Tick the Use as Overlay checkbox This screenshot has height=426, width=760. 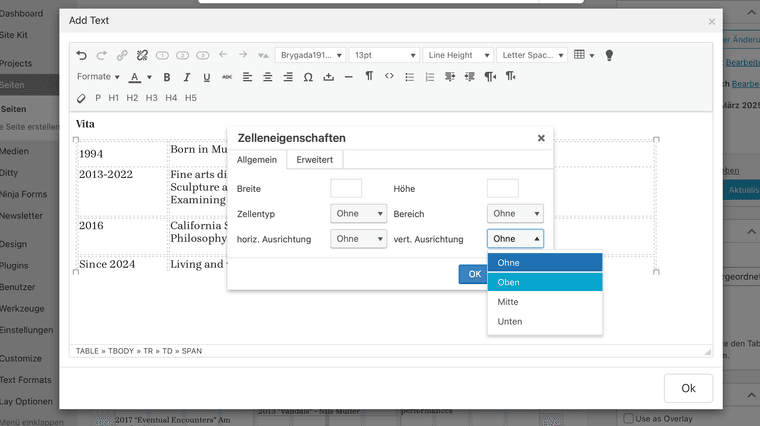point(626,417)
